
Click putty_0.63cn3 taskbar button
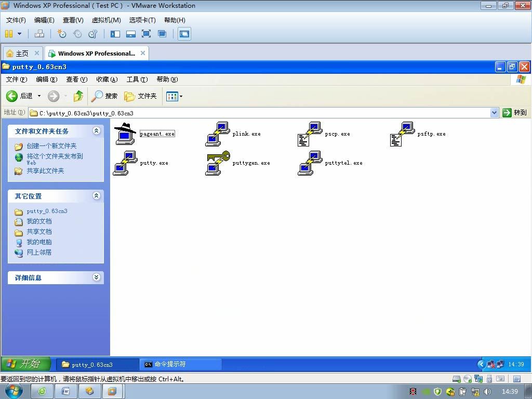tap(97, 365)
